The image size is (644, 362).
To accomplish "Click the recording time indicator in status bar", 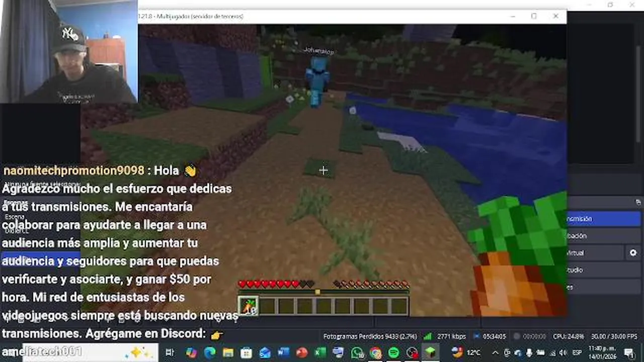I will coord(534,336).
